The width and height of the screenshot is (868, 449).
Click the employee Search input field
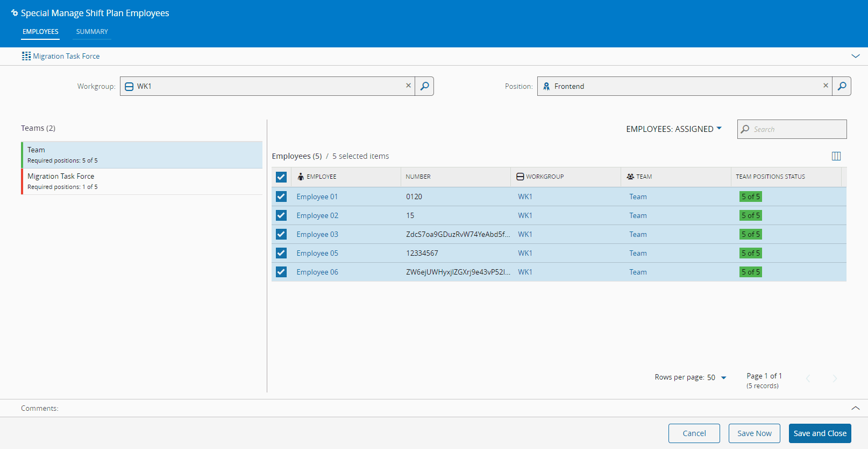(797, 129)
